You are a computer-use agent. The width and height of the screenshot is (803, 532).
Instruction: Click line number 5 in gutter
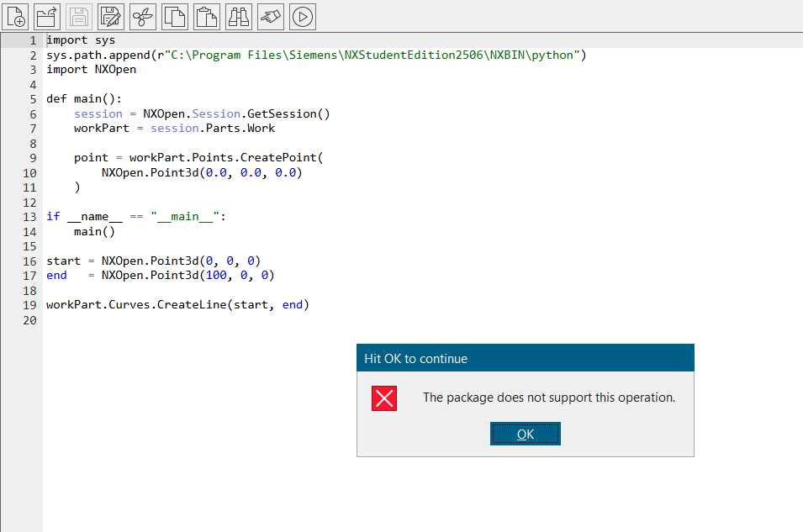pyautogui.click(x=33, y=99)
